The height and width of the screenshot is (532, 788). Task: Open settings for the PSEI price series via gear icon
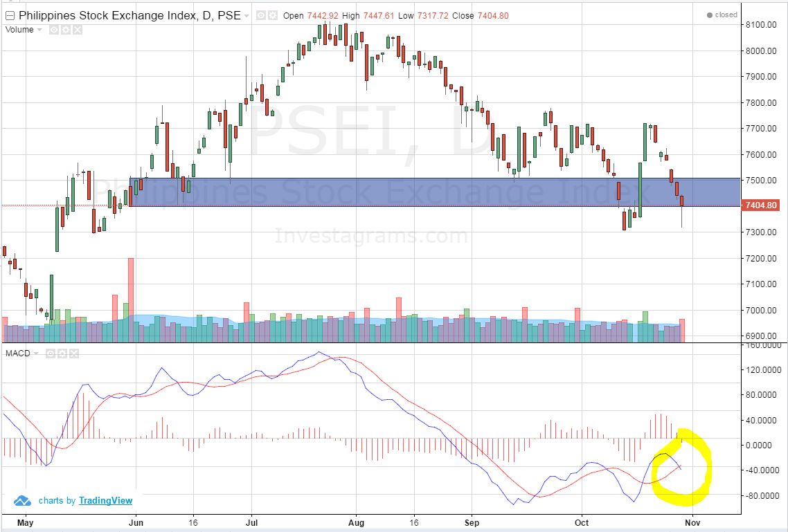pyautogui.click(x=271, y=15)
